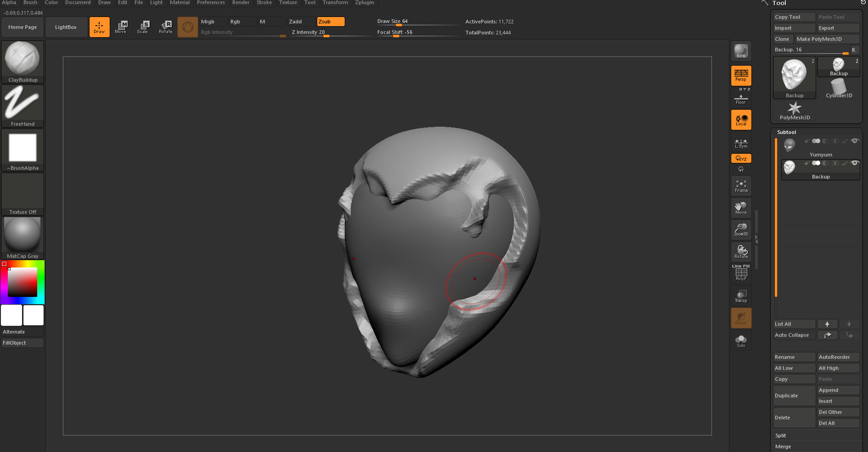Click the Frame view icon
The height and width of the screenshot is (452, 868).
[x=741, y=186]
